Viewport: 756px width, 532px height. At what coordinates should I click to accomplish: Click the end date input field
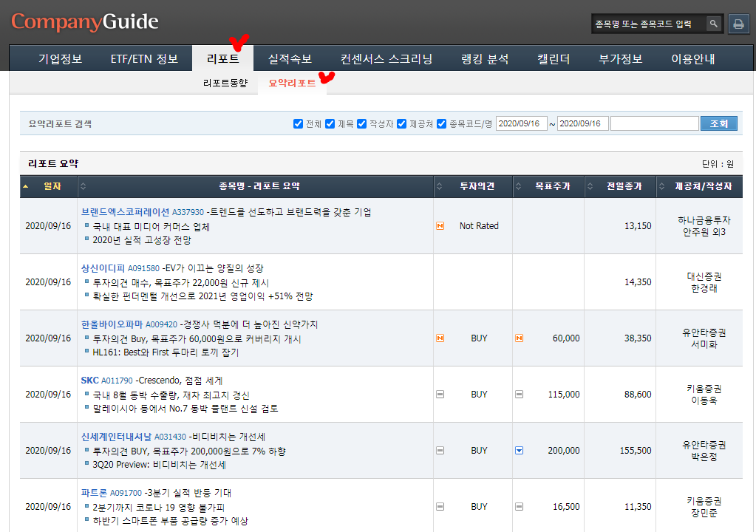pyautogui.click(x=582, y=124)
